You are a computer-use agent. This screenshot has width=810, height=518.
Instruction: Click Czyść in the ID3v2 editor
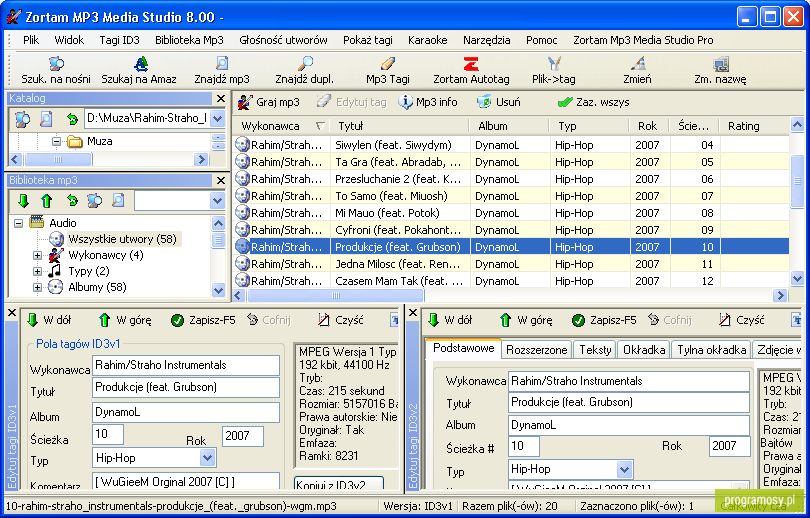(x=741, y=320)
